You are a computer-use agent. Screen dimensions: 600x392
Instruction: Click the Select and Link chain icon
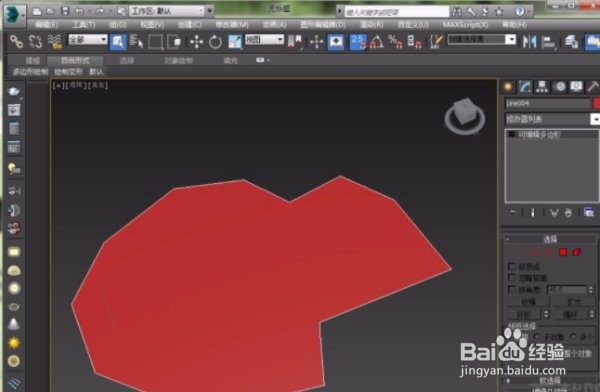16,41
